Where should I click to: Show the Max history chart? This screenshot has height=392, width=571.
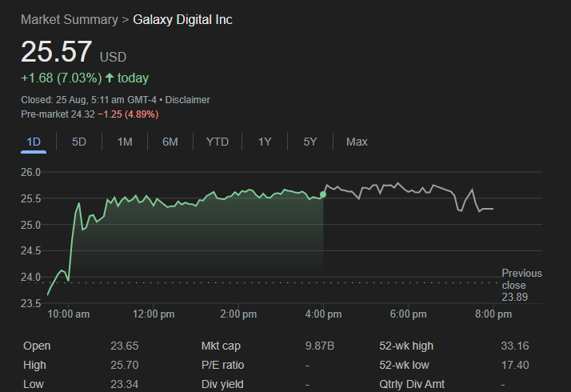pyautogui.click(x=357, y=142)
